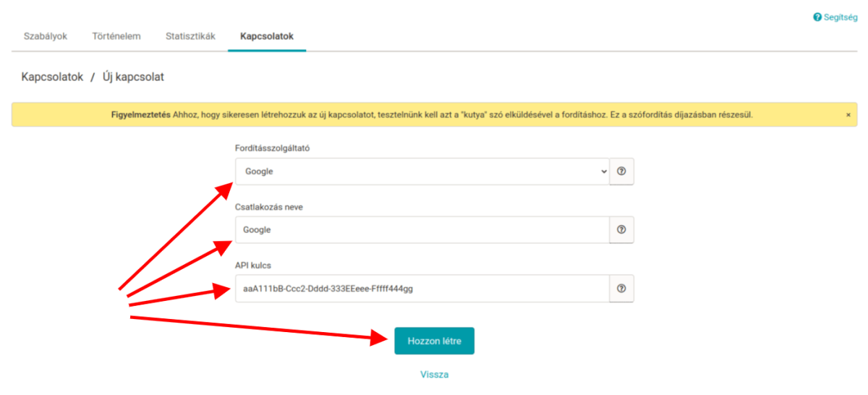Go to the Statisztikák tab

click(190, 36)
